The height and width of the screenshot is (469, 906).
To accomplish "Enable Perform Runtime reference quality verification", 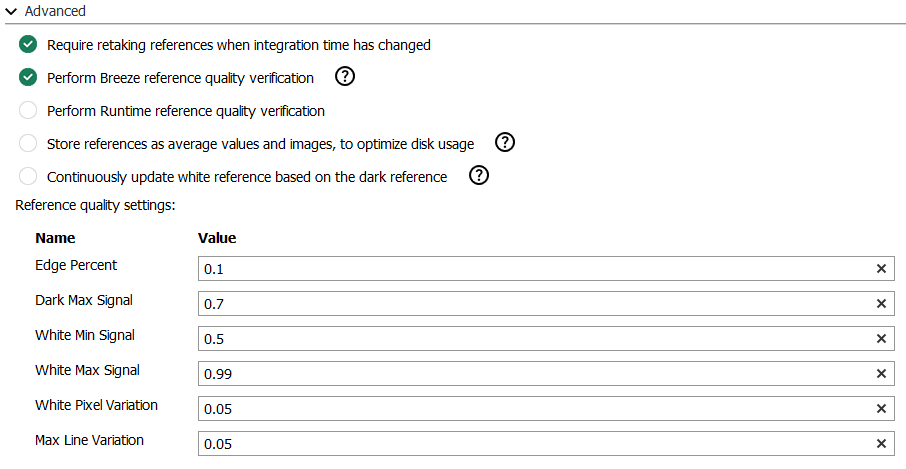I will click(x=28, y=111).
